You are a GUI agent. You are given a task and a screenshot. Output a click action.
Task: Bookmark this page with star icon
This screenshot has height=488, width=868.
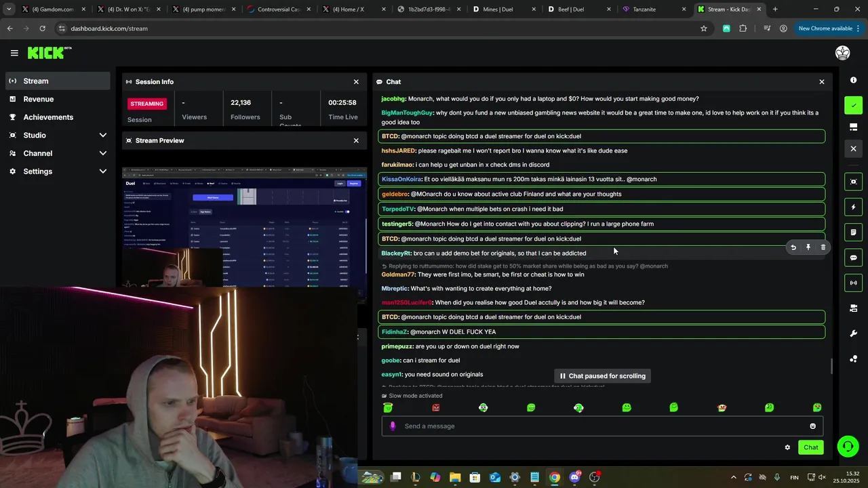click(x=704, y=28)
